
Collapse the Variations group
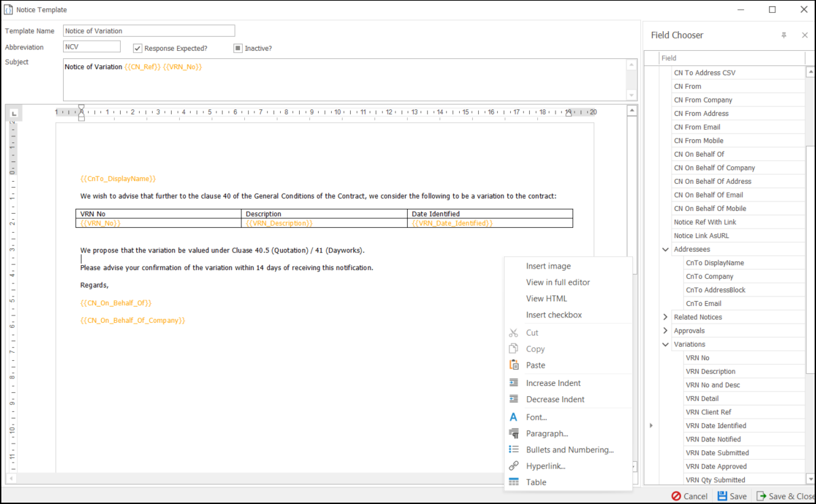(666, 344)
